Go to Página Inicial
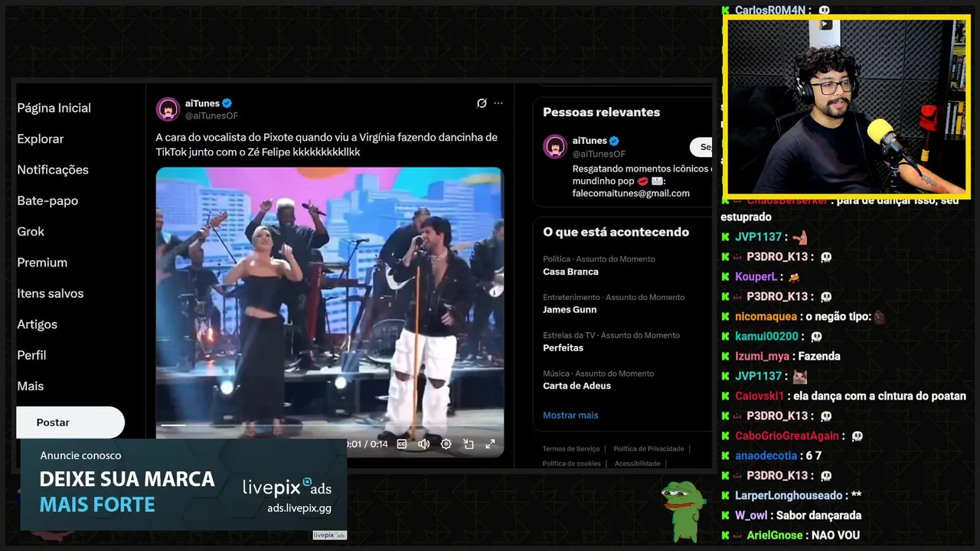Viewport: 980px width, 551px height. click(x=54, y=108)
